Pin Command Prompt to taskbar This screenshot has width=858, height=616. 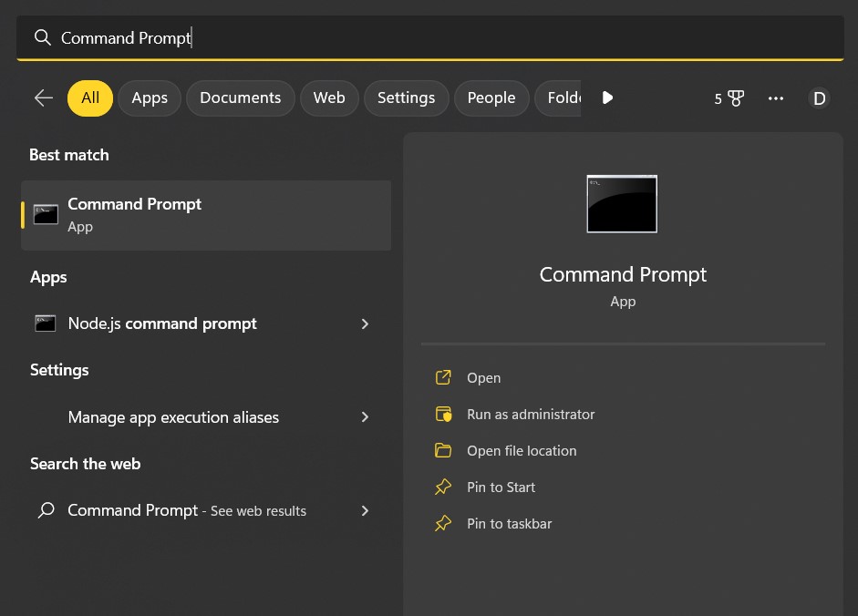click(509, 523)
